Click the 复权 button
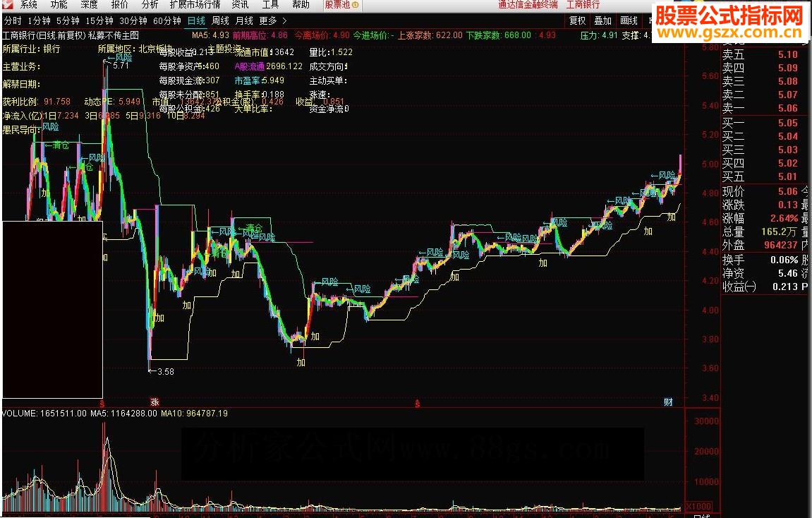This screenshot has width=812, height=518. pyautogui.click(x=577, y=20)
